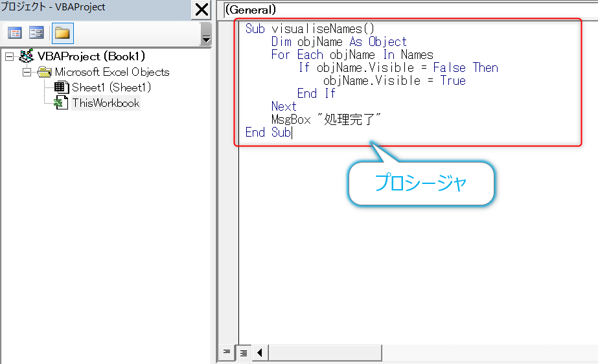
Task: Close the project explorer pane
Action: [201, 10]
